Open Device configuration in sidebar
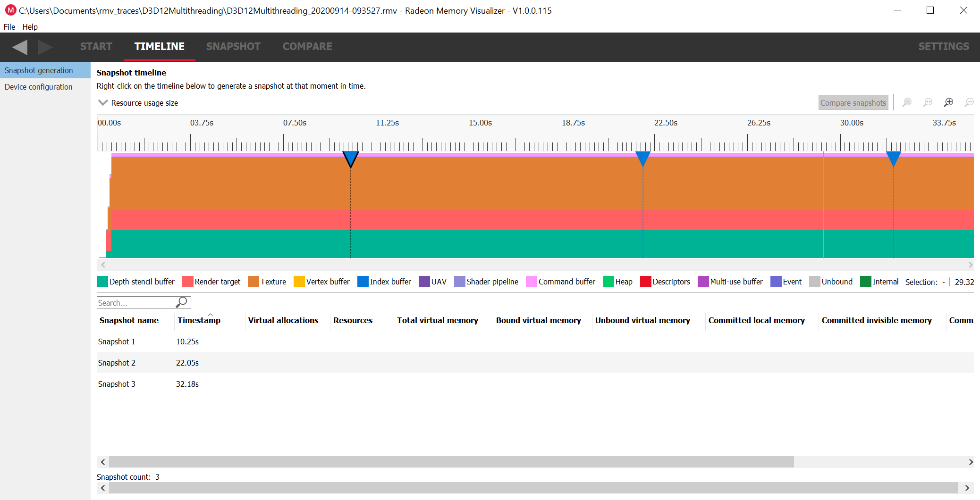 pos(39,87)
